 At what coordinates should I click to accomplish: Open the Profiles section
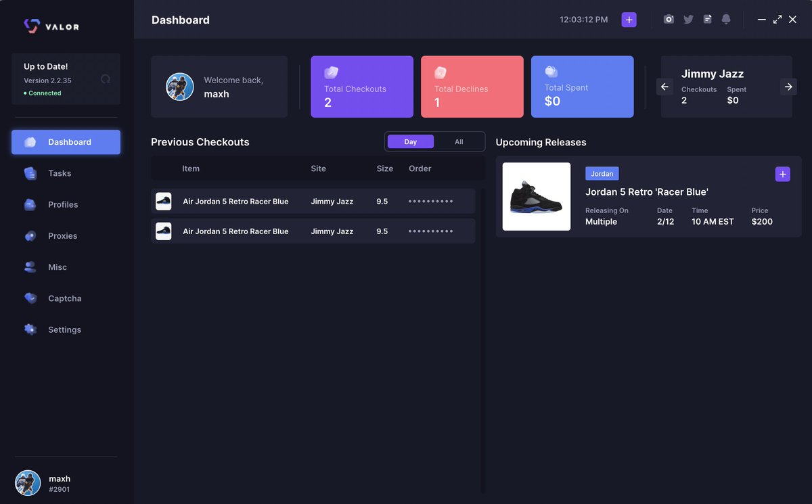62,204
